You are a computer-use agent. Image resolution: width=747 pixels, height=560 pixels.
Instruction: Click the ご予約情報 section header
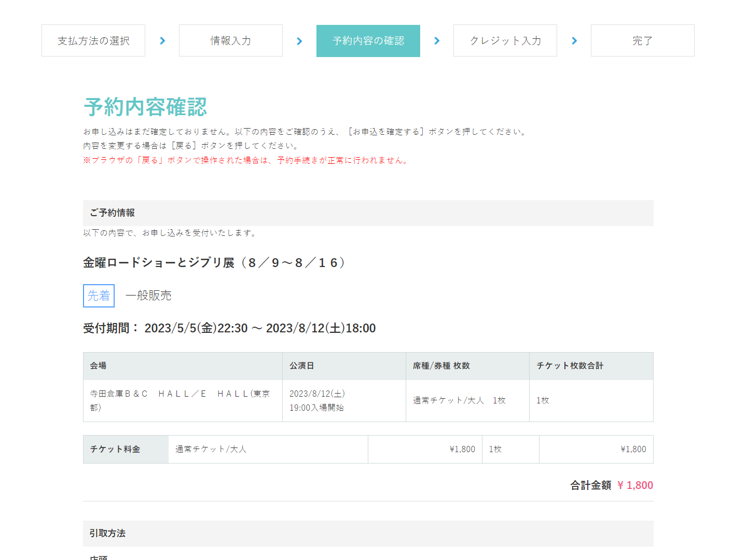[x=368, y=213]
